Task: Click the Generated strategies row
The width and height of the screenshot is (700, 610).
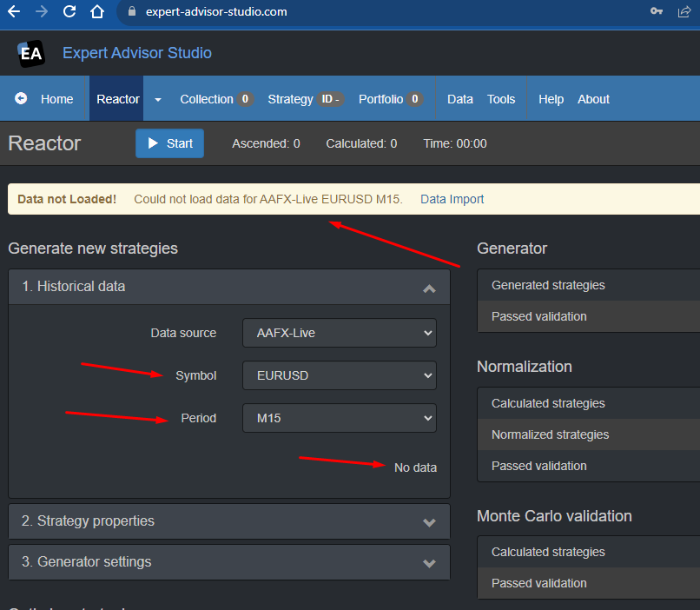Action: [589, 285]
